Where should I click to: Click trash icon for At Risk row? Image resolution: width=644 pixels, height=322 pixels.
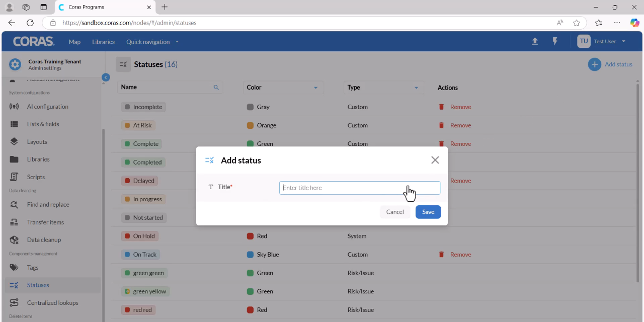[x=442, y=125]
